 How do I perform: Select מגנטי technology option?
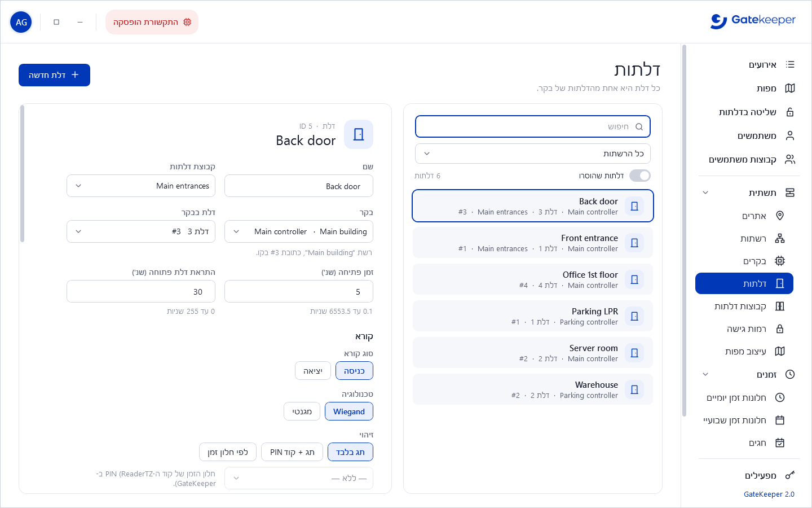pos(302,411)
